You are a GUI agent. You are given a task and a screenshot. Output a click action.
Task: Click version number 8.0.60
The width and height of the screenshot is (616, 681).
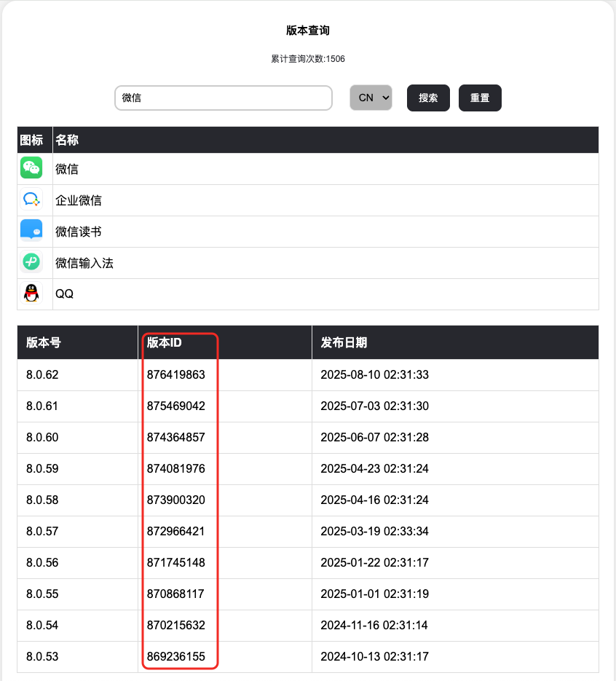pyautogui.click(x=42, y=437)
